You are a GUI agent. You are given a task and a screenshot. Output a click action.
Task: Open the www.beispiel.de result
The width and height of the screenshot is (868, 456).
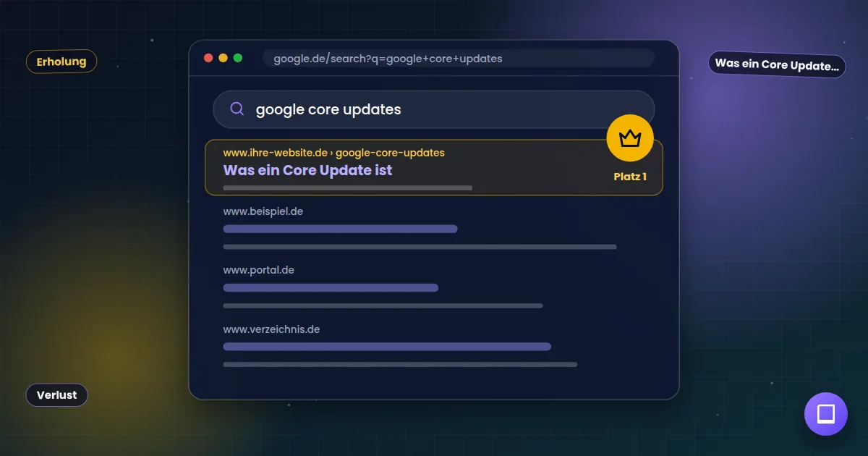pyautogui.click(x=263, y=211)
